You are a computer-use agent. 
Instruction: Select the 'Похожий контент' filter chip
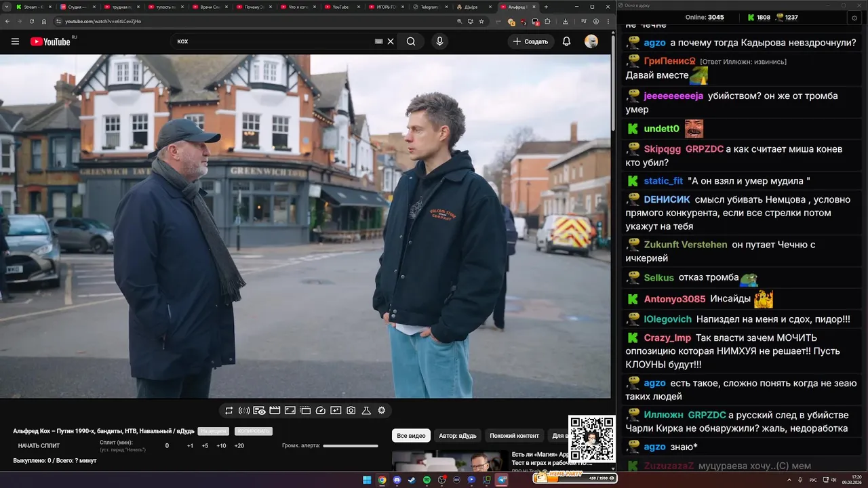515,435
